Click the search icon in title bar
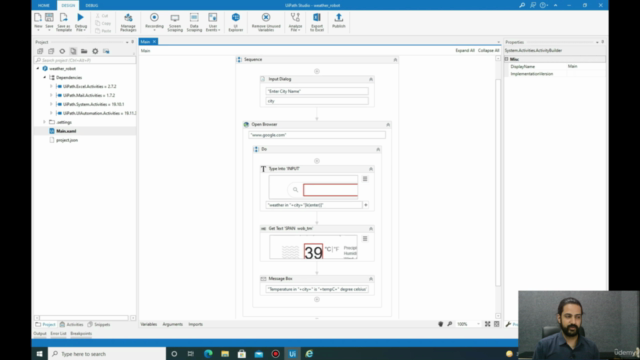The width and height of the screenshot is (640, 360). (522, 5)
